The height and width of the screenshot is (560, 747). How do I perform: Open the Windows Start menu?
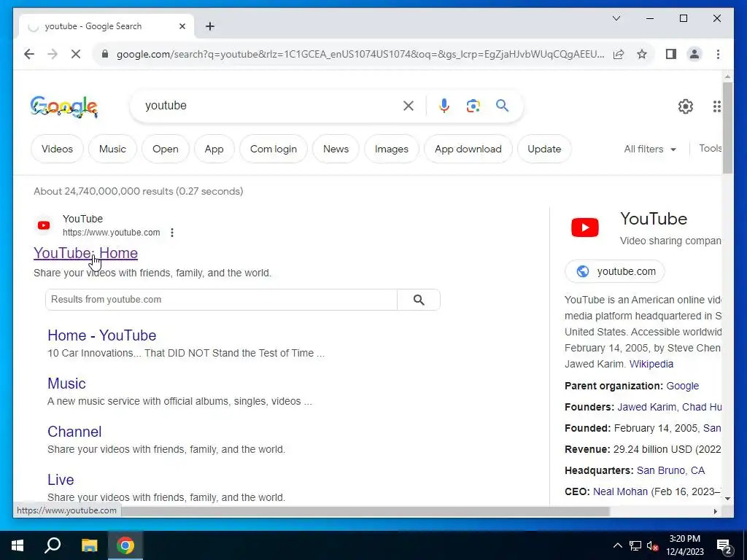[18, 545]
